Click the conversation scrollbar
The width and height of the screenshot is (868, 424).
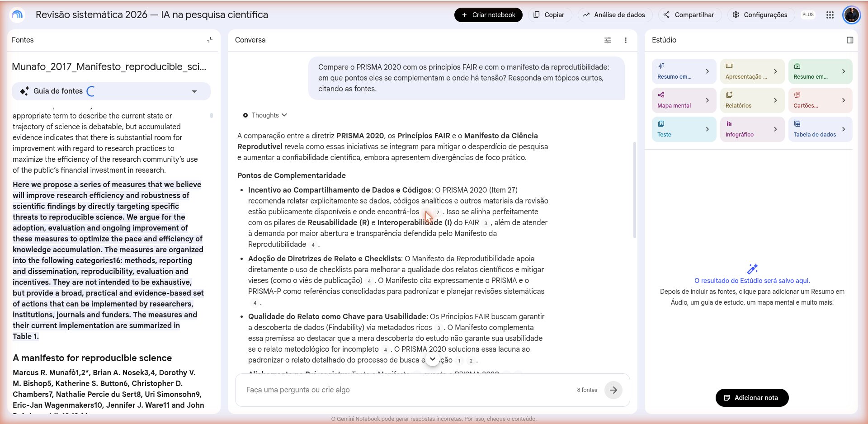point(634,190)
